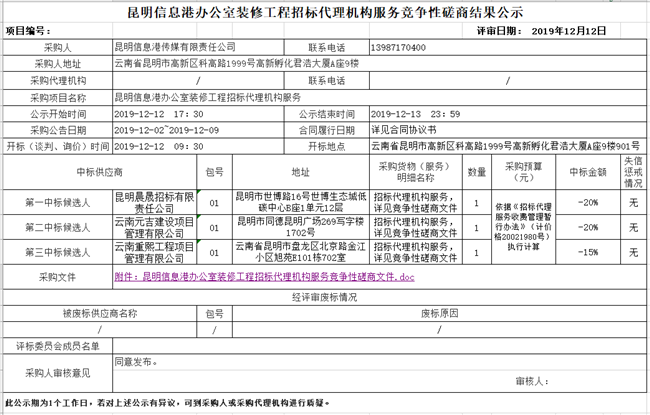This screenshot has width=650, height=415.
Task: Select address cell 云南省昆明市高新区科高路1999号
Action: pos(379,64)
